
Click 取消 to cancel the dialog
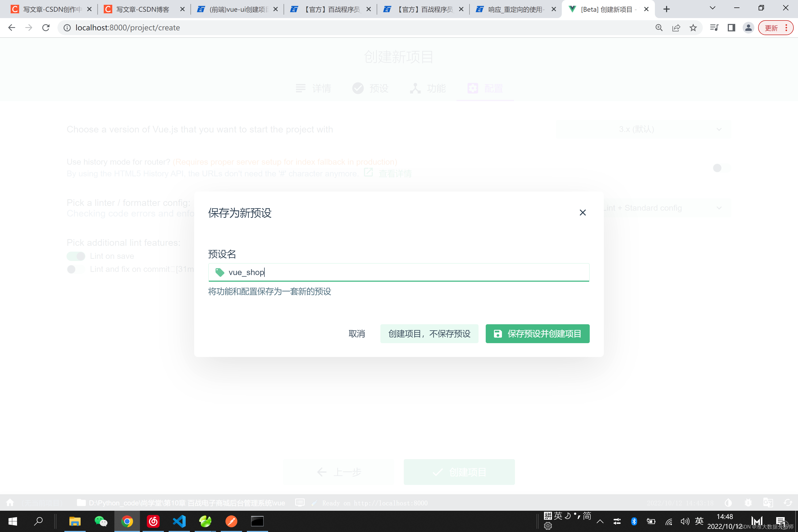click(357, 334)
